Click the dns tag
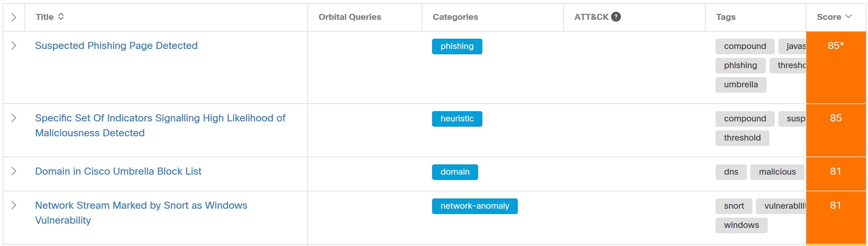Image resolution: width=868 pixels, height=246 pixels. (731, 172)
